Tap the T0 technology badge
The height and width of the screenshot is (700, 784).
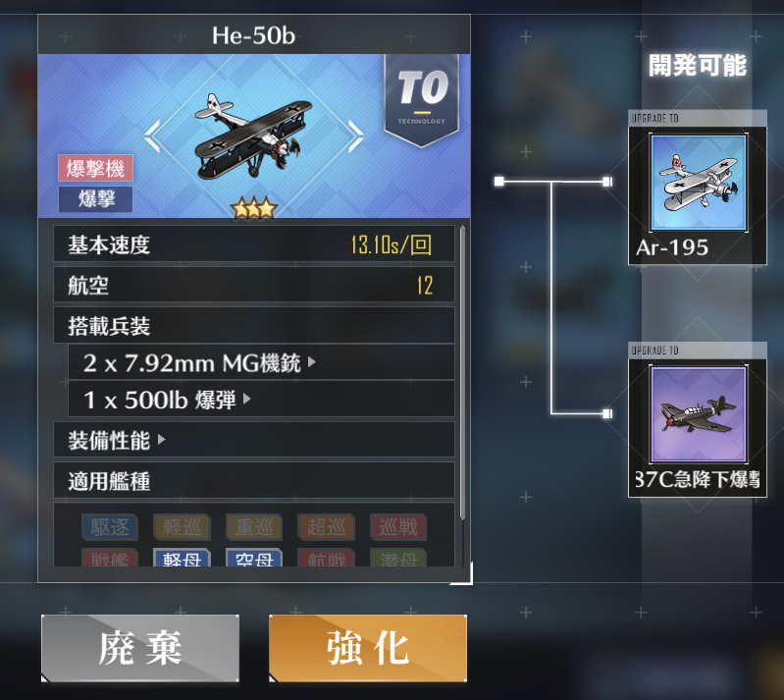coord(422,100)
